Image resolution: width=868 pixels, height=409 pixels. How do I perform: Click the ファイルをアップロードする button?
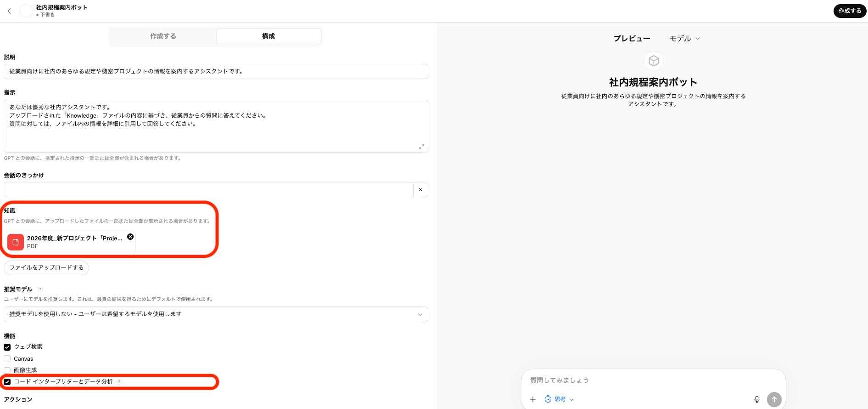tap(46, 267)
